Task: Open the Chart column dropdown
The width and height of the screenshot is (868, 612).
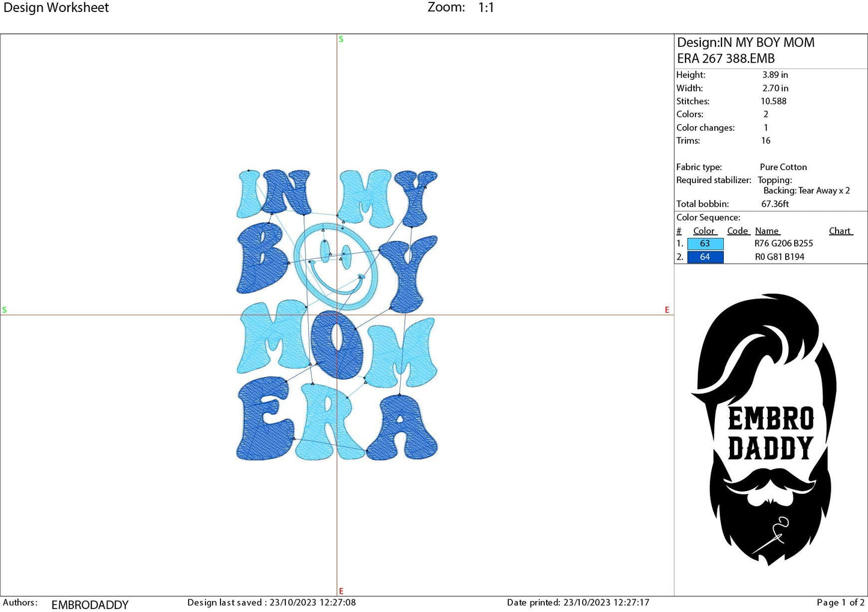Action: click(840, 231)
